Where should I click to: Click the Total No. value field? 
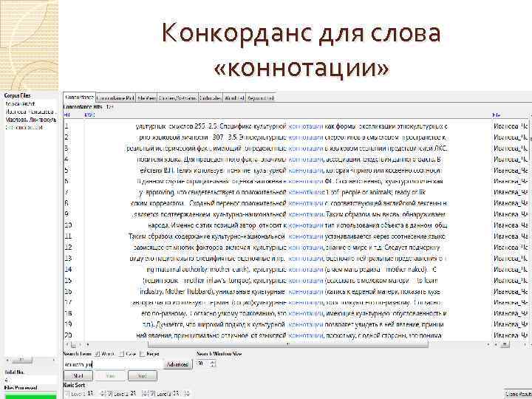(x=30, y=380)
